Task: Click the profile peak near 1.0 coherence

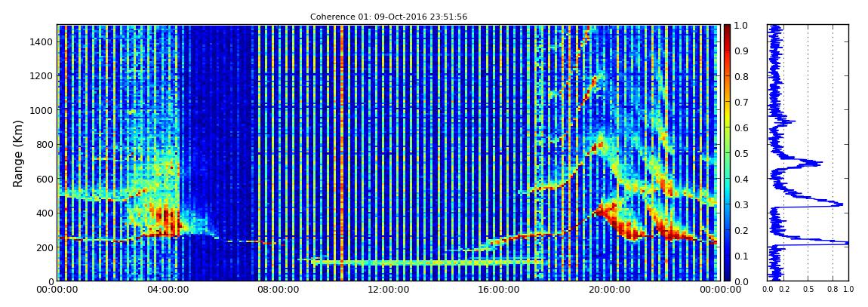Action: point(842,242)
